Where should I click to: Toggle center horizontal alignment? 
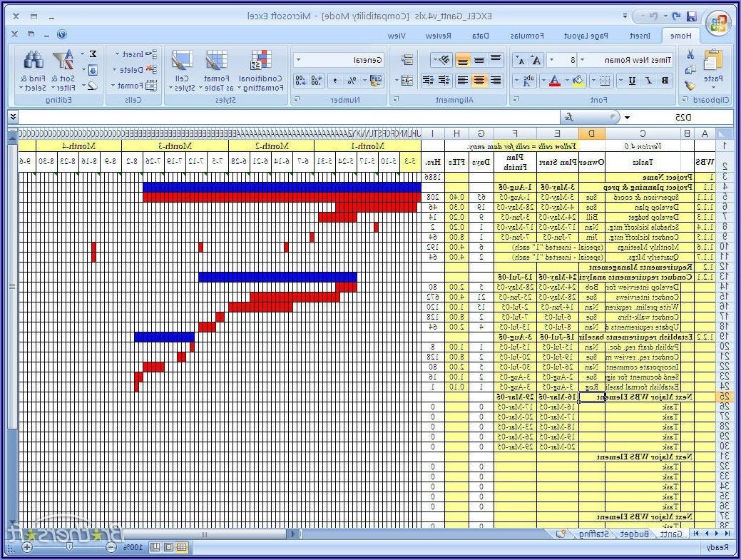pyautogui.click(x=479, y=81)
